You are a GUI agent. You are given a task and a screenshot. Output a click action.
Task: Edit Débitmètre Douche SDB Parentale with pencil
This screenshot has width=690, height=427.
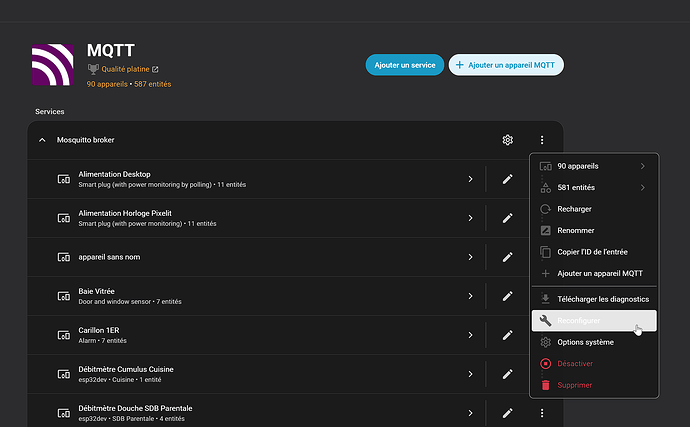[508, 413]
